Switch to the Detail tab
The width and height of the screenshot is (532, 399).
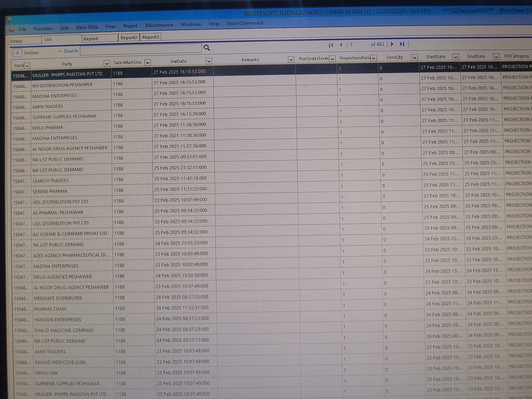point(16,41)
